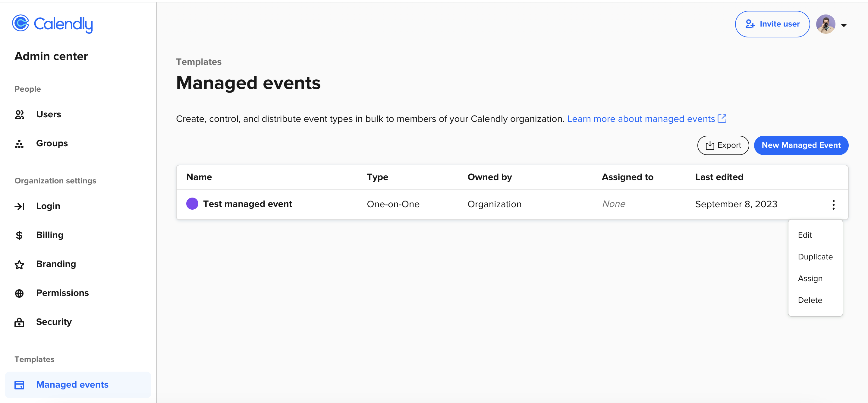Screen dimensions: 868x403
Task: Click the Managed events calendar icon
Action: click(x=20, y=385)
